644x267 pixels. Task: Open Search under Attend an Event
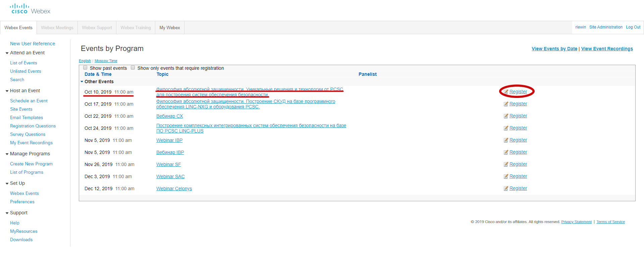17,79
